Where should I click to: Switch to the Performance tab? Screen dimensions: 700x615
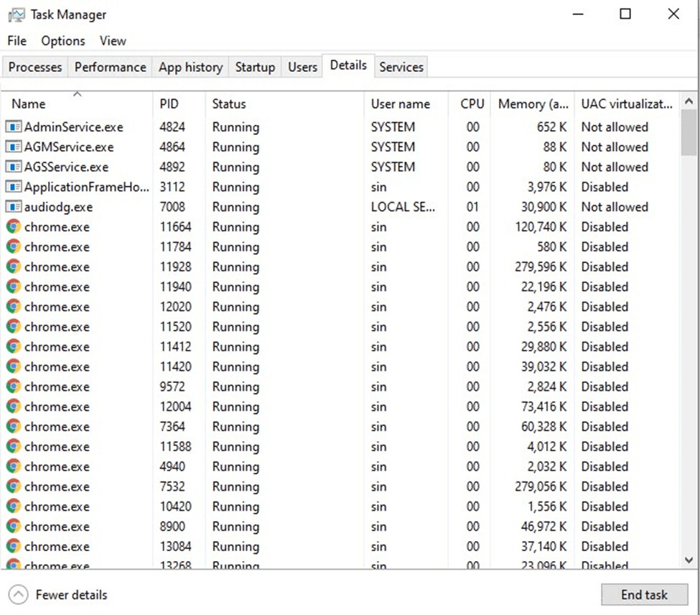click(x=111, y=67)
